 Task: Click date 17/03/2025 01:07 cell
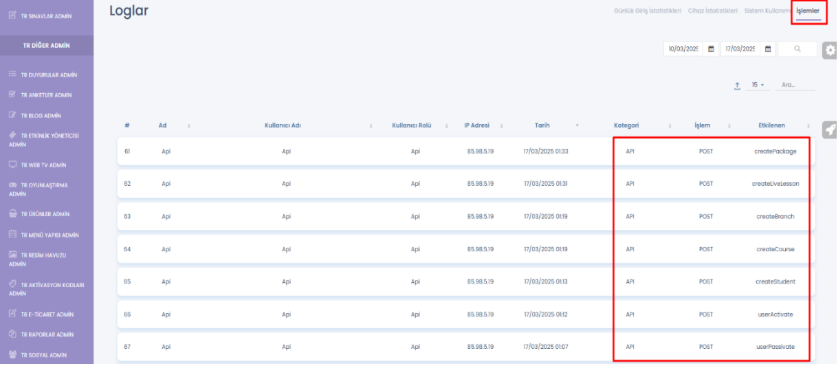[546, 347]
